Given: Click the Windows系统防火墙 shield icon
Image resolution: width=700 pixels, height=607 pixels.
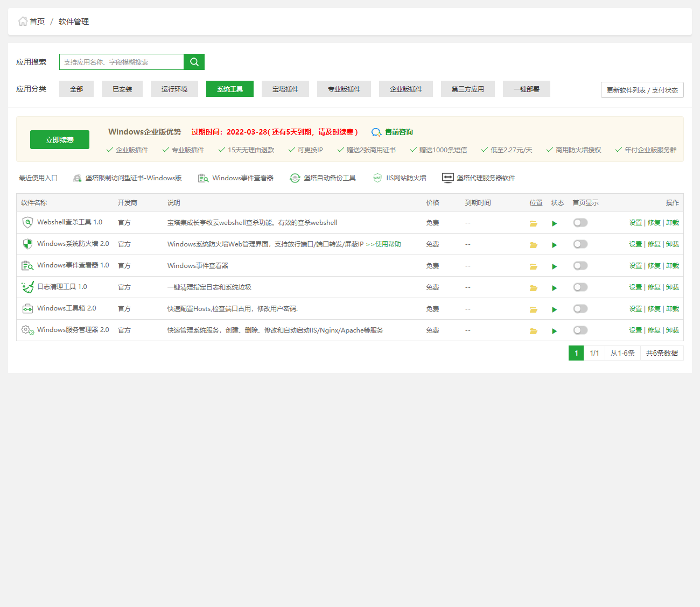Looking at the screenshot, I should coord(27,244).
